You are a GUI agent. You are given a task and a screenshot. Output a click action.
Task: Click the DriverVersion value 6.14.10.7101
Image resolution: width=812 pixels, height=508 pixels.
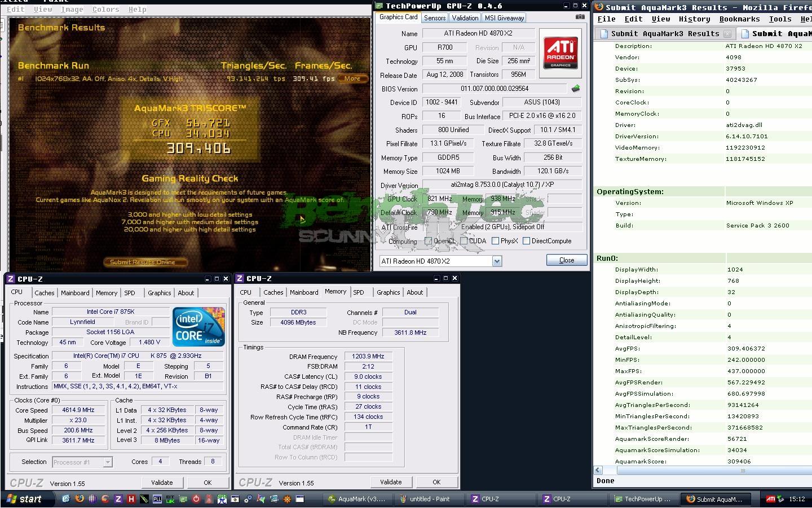747,137
